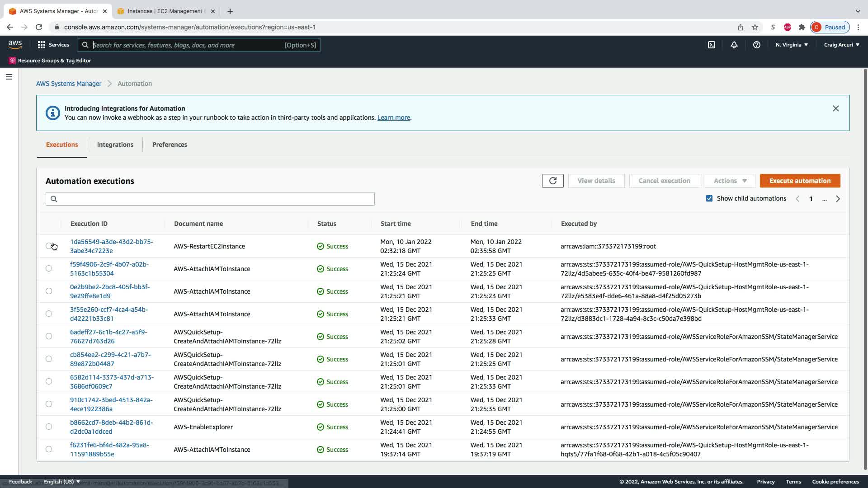868x488 pixels.
Task: Go to next page of executions
Action: pyautogui.click(x=838, y=199)
